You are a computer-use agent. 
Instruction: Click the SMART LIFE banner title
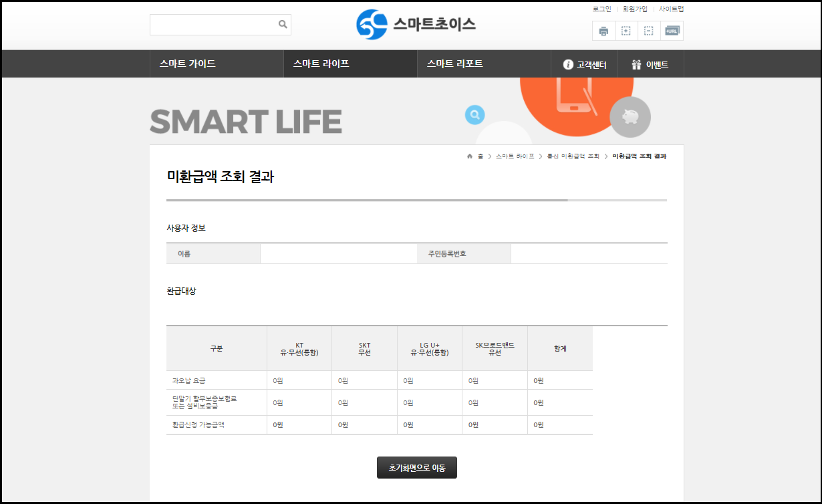click(246, 122)
